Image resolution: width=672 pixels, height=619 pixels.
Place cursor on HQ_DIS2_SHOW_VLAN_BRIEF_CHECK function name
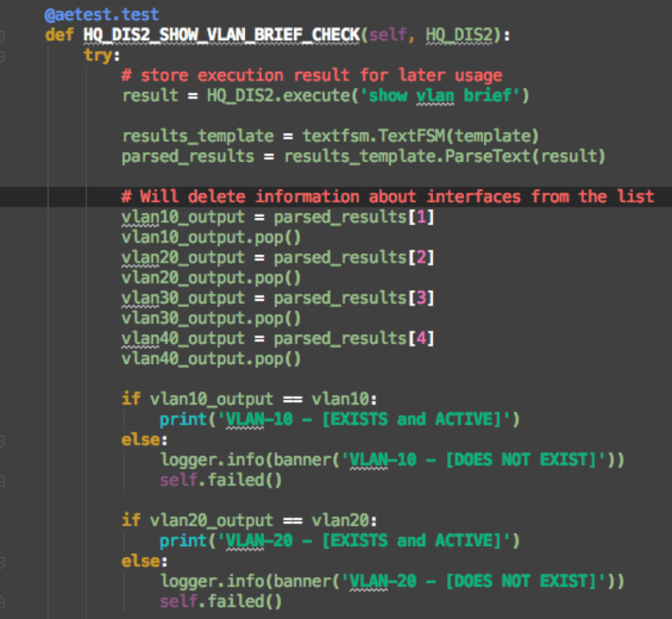(221, 35)
